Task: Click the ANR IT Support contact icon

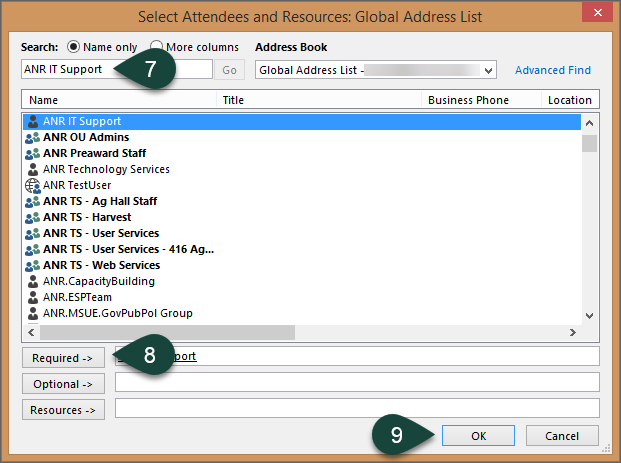Action: (x=32, y=121)
